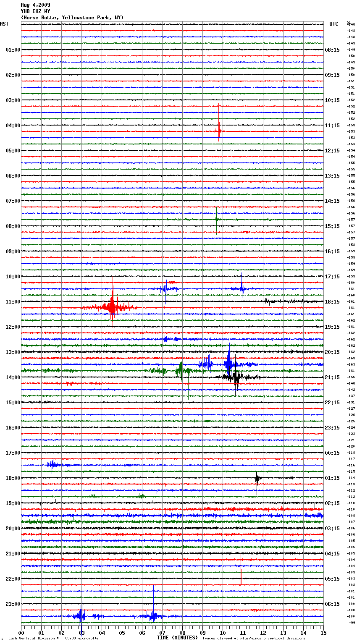This screenshot has width=357, height=644.
Task: Click the 'UTC' timezone label
Action: tap(334, 24)
